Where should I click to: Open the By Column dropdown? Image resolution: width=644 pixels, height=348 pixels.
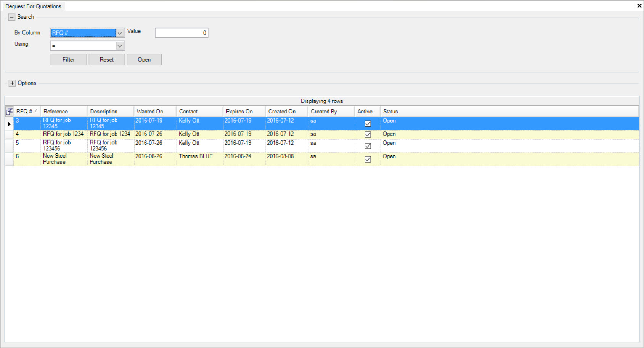tap(120, 33)
